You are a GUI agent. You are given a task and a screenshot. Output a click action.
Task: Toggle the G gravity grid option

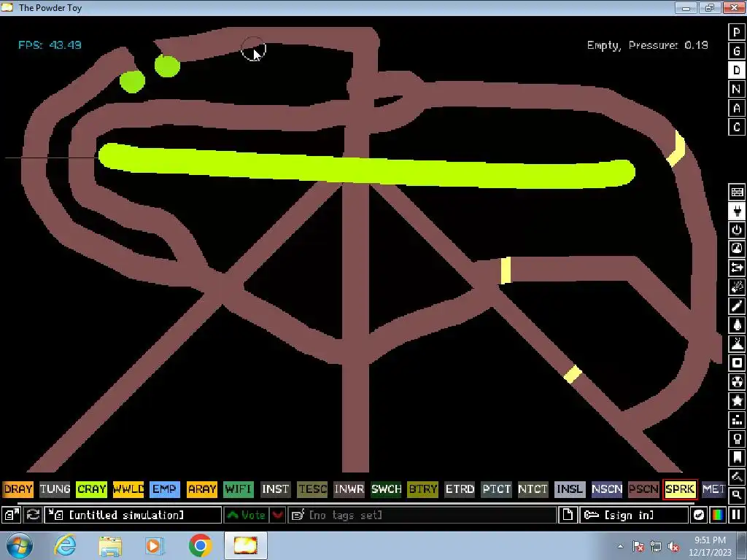[x=737, y=51]
